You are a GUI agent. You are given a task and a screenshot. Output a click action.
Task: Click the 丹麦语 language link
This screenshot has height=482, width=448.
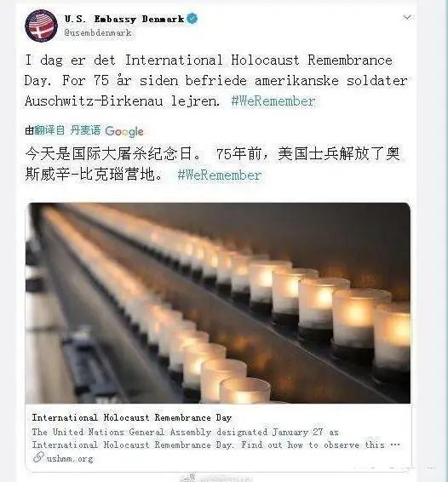tap(85, 130)
